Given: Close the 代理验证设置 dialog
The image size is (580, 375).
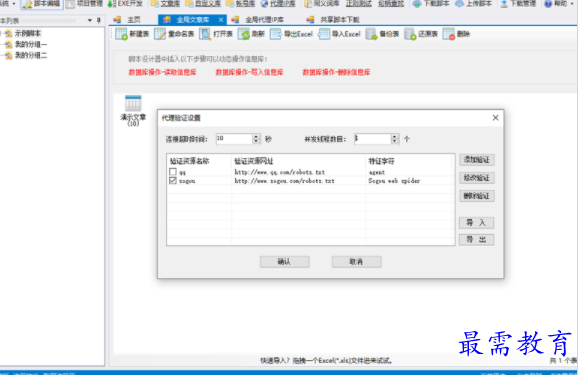Looking at the screenshot, I should (x=495, y=118).
